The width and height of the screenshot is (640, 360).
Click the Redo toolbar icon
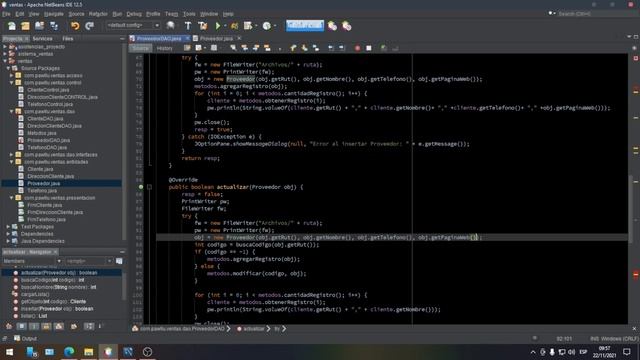coord(89,26)
